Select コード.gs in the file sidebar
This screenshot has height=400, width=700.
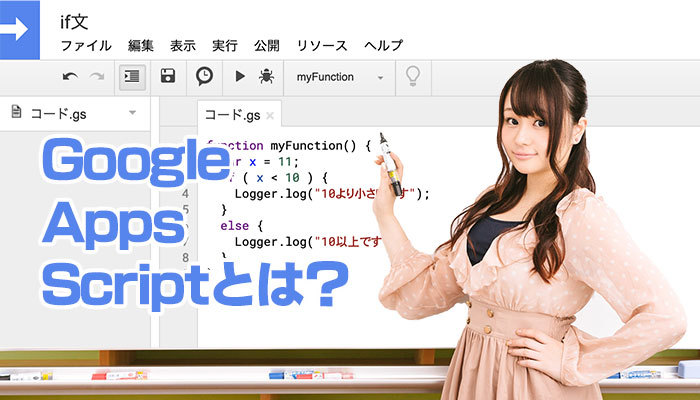(x=58, y=114)
